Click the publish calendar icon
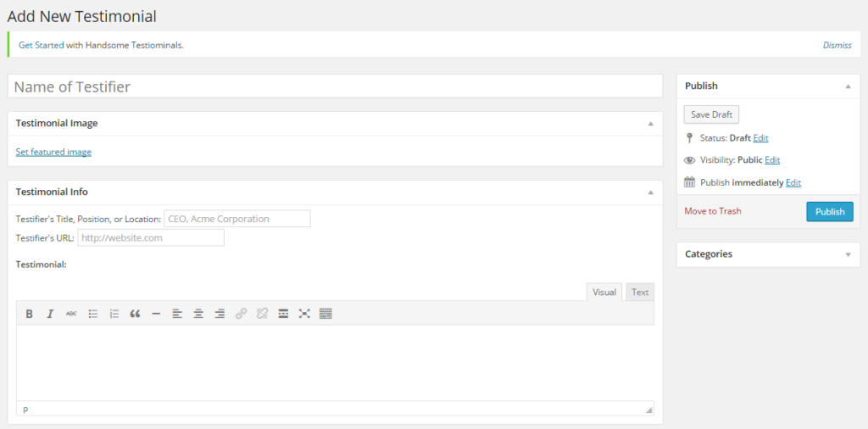The height and width of the screenshot is (429, 868). (689, 182)
